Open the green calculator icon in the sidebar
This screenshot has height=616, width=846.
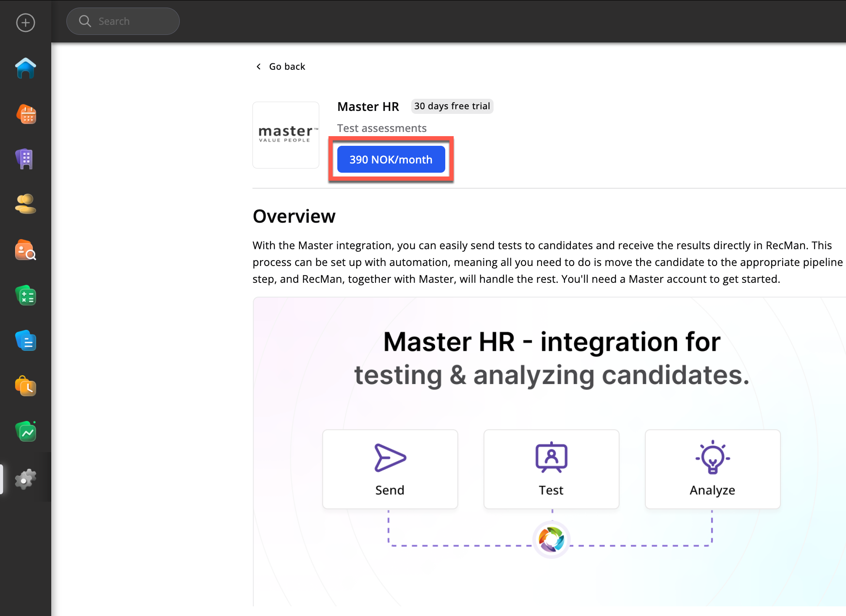[26, 295]
